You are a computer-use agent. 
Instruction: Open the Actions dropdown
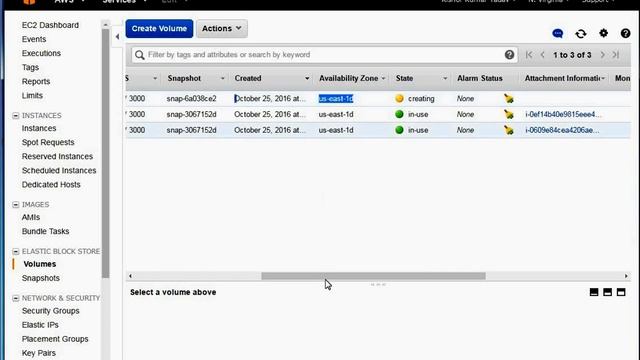click(222, 29)
